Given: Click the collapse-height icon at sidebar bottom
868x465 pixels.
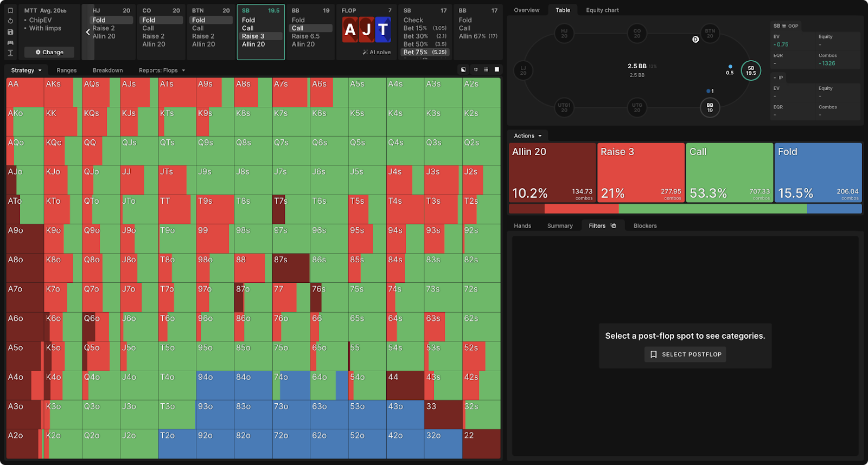Looking at the screenshot, I should (x=10, y=53).
